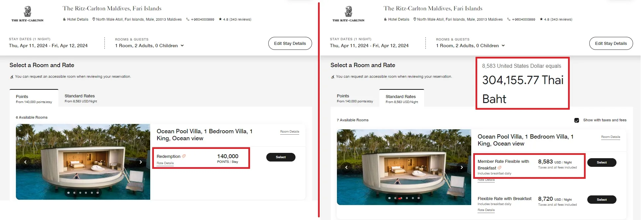Show previous photo in right room carousel

click(x=346, y=167)
